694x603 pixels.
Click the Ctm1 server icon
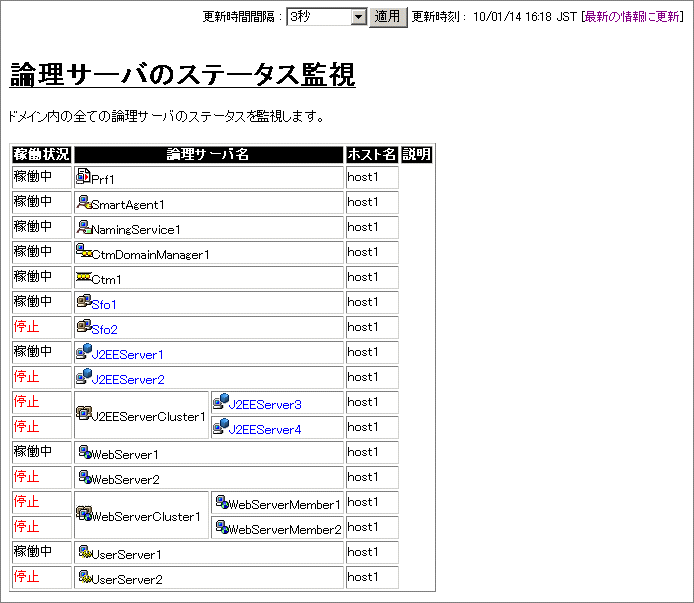click(84, 277)
